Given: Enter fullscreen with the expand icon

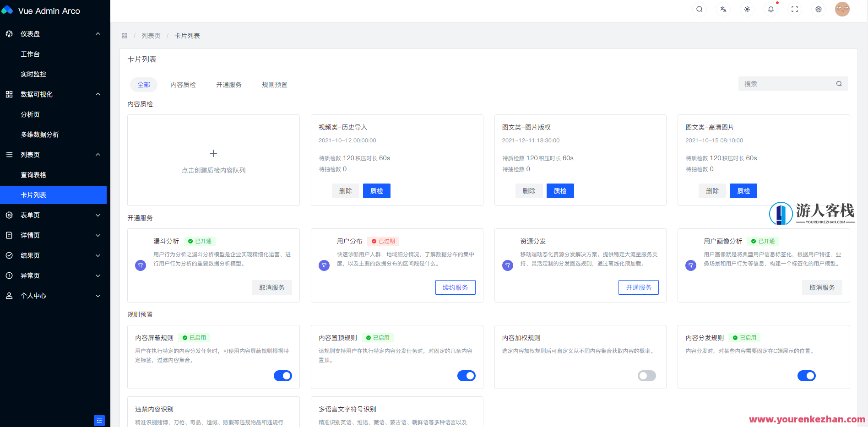Looking at the screenshot, I should point(795,9).
